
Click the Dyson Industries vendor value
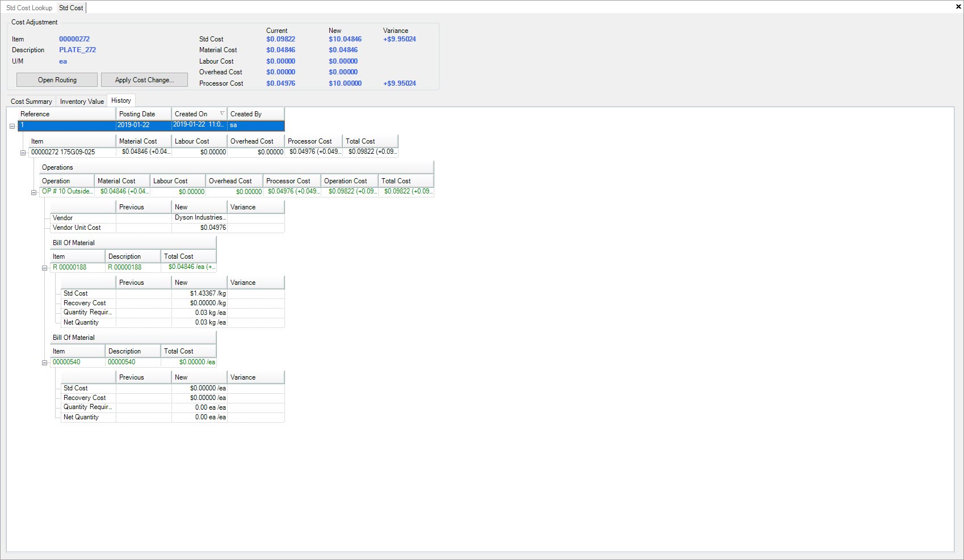pyautogui.click(x=200, y=218)
